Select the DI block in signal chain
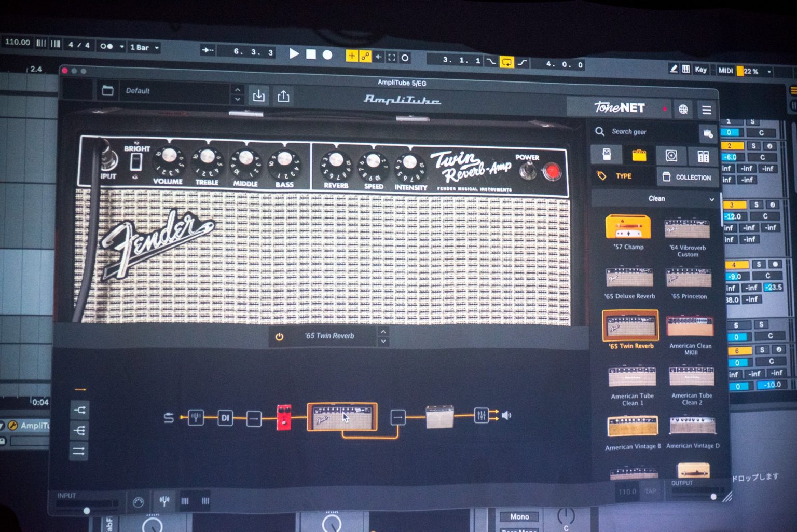The image size is (797, 532). 225,418
